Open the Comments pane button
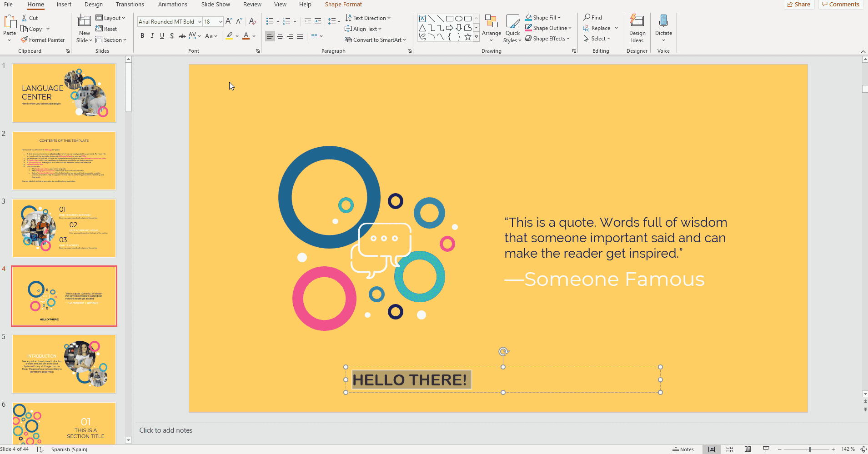868x454 pixels. pos(841,5)
